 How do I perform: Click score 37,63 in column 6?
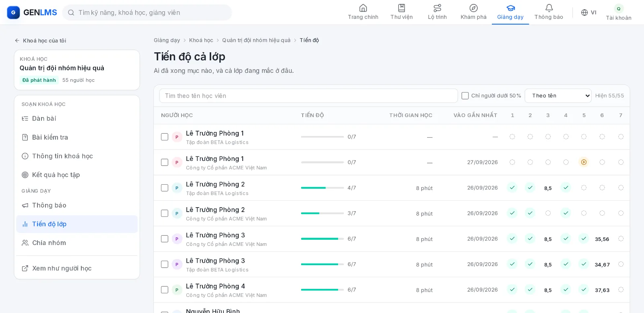(x=602, y=290)
